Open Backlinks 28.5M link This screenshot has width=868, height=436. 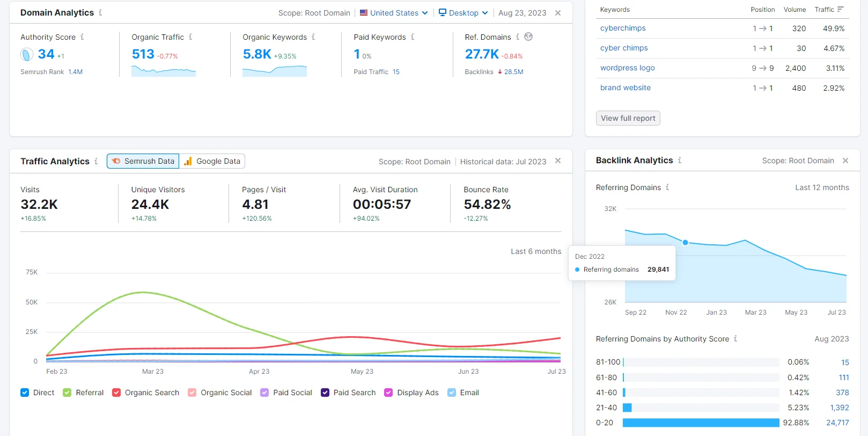513,72
